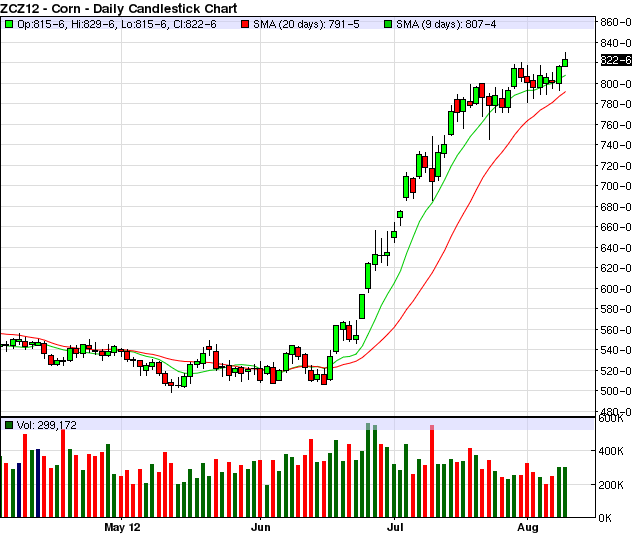Click the red swatch for SMA (20 days)
This screenshot has height=536, width=640.
pyautogui.click(x=245, y=24)
